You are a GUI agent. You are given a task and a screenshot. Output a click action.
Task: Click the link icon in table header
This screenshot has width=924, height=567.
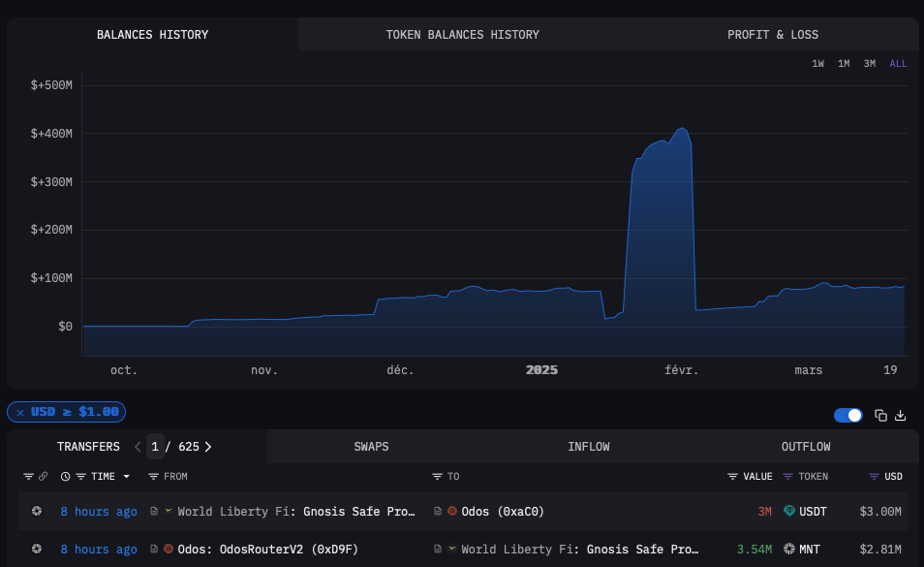(x=43, y=476)
